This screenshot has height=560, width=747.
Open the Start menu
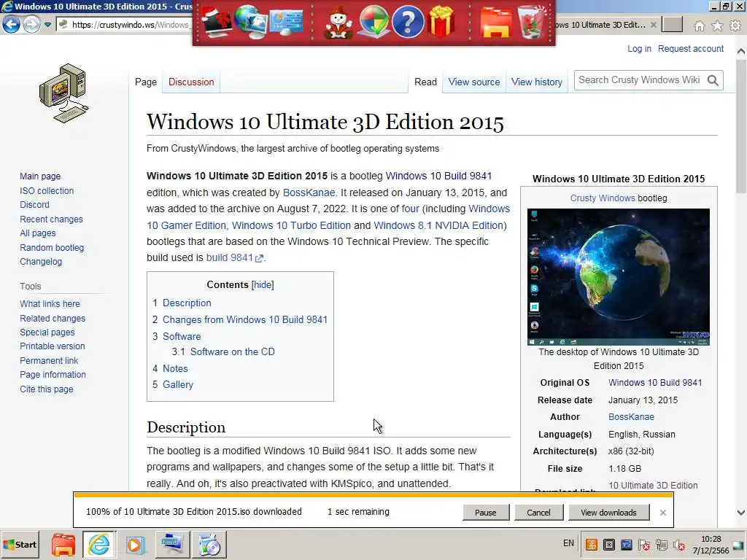[x=20, y=544]
